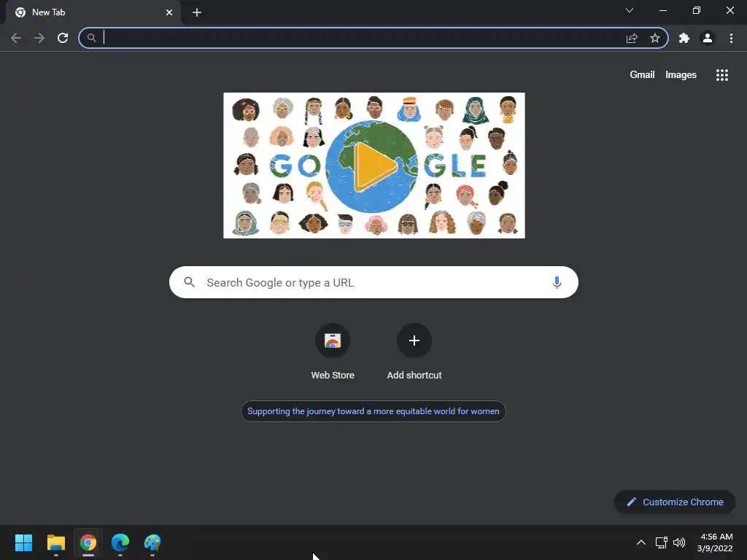The image size is (747, 560).
Task: Reload the page with the refresh icon
Action: (x=63, y=38)
